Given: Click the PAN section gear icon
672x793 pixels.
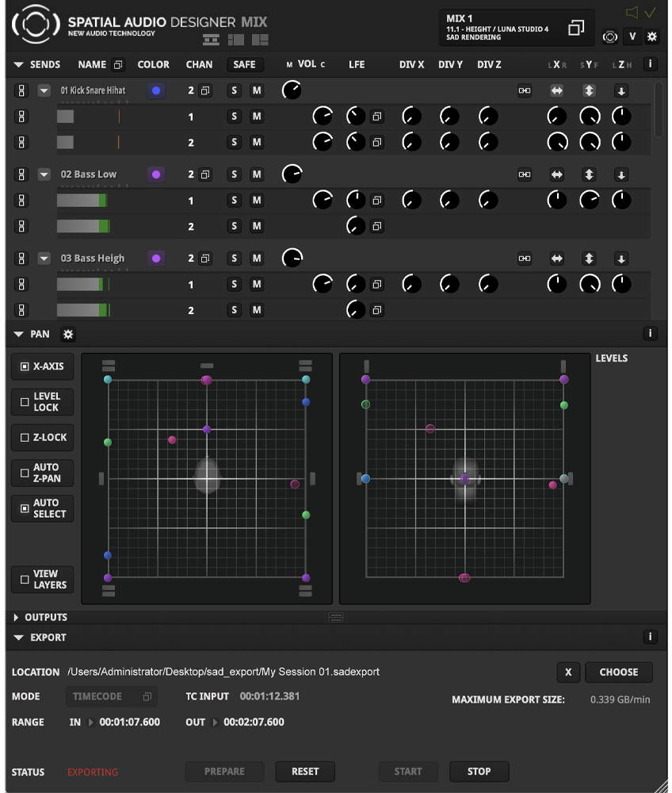Looking at the screenshot, I should tap(68, 335).
